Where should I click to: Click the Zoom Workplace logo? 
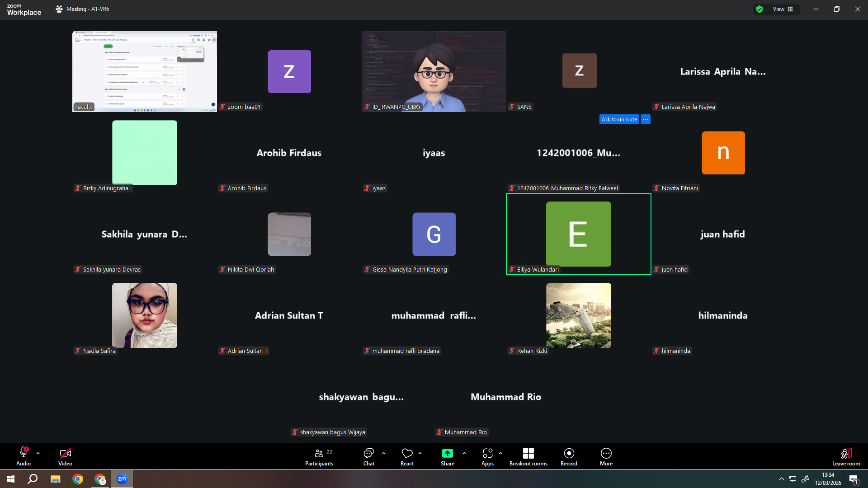[24, 10]
